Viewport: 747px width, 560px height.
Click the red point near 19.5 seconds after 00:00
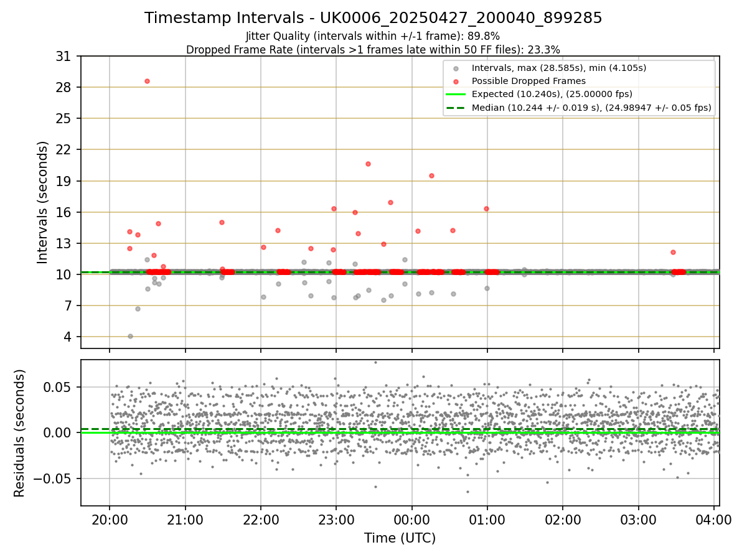tap(431, 175)
